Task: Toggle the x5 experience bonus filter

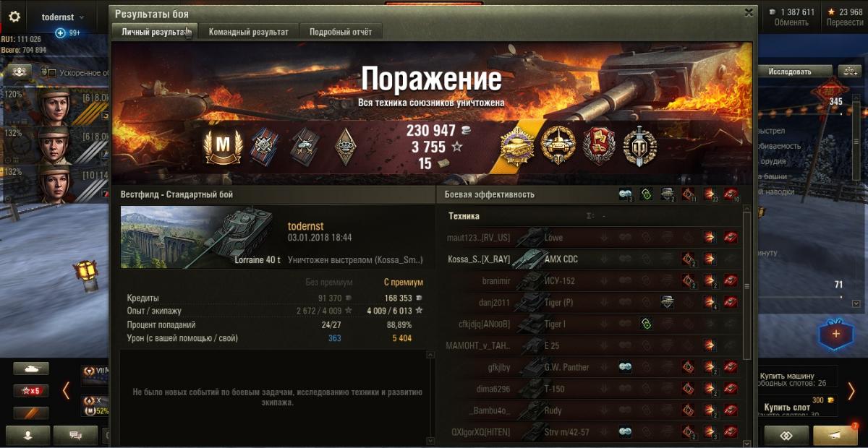Action: pos(31,391)
